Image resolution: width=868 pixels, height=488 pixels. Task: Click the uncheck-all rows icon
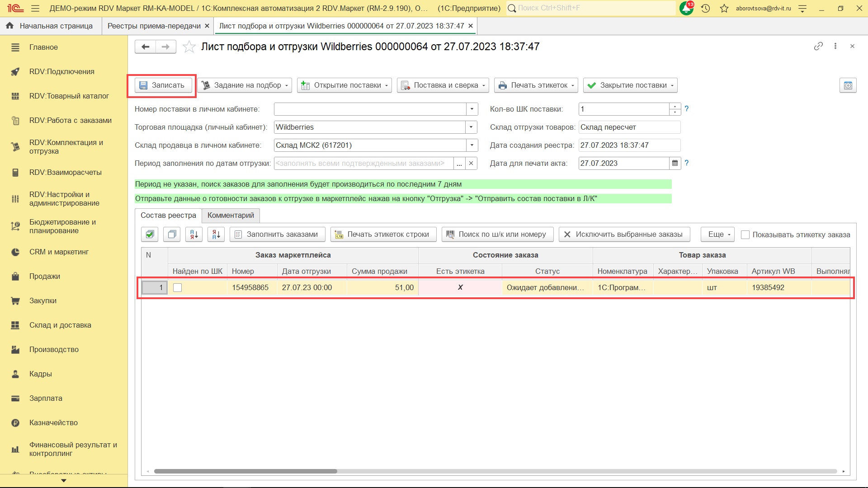pyautogui.click(x=172, y=234)
